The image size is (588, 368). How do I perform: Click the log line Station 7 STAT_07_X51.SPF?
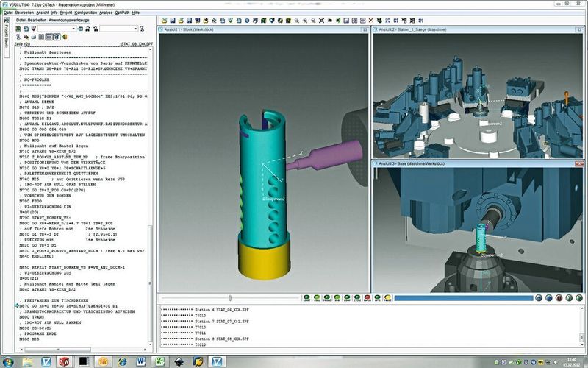point(221,322)
